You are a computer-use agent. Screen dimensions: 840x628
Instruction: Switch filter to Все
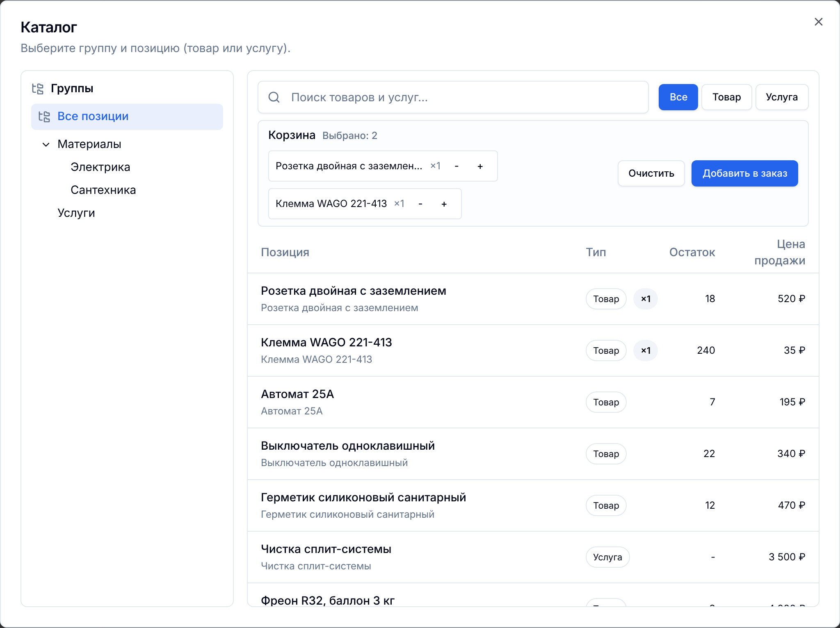(x=678, y=97)
